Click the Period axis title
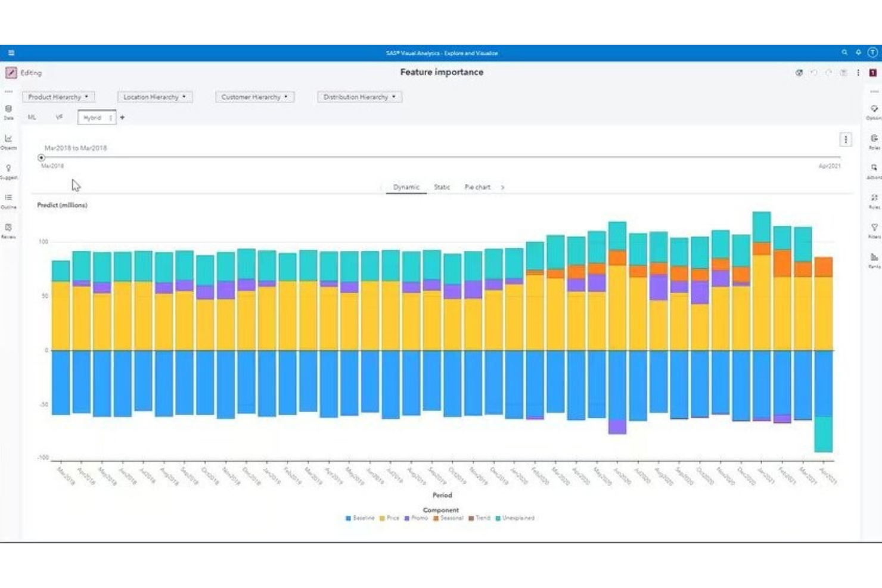 [442, 495]
